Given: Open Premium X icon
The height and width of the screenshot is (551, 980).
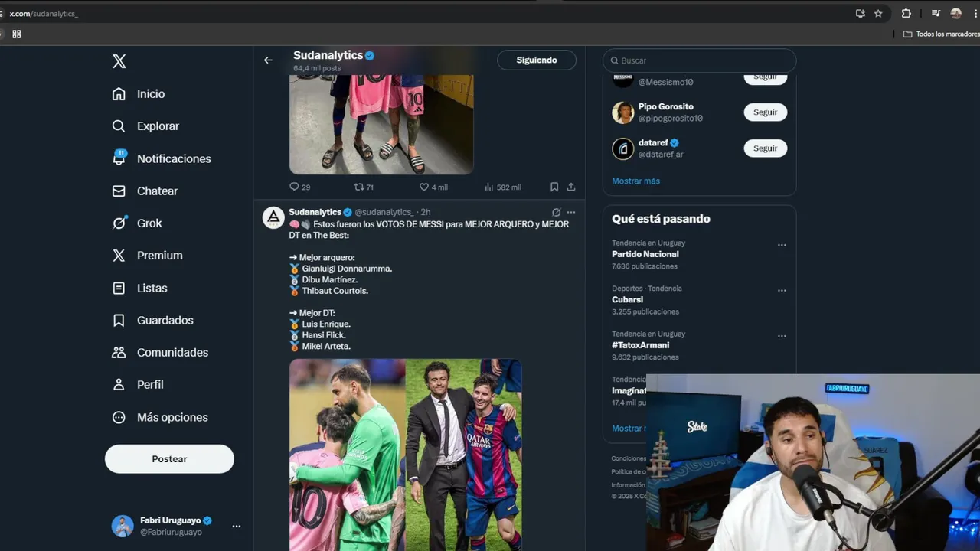Looking at the screenshot, I should pyautogui.click(x=119, y=256).
